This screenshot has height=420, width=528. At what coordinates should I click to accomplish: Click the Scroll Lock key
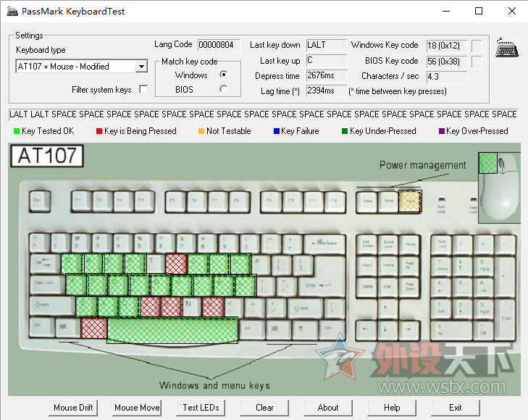(x=388, y=244)
